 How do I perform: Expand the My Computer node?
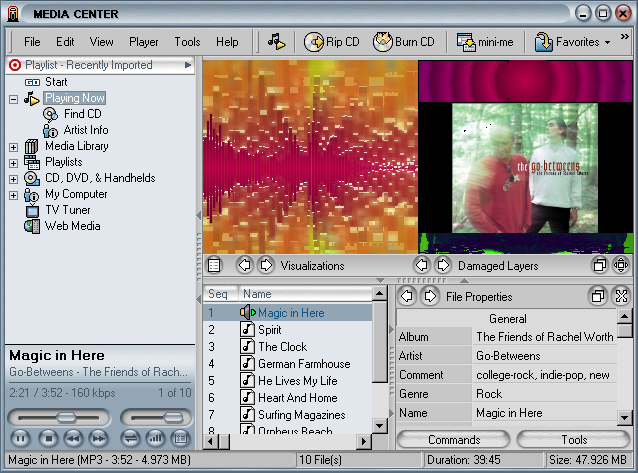(x=13, y=195)
